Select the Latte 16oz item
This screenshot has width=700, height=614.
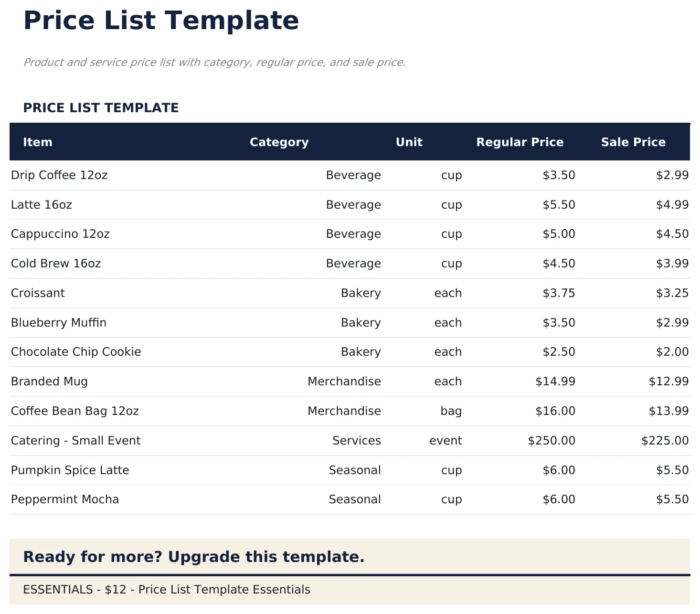41,204
